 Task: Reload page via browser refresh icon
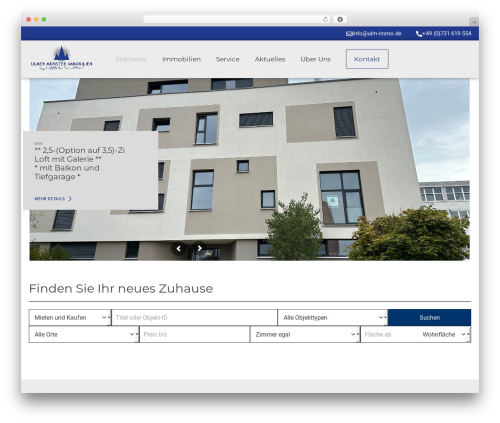pos(325,19)
